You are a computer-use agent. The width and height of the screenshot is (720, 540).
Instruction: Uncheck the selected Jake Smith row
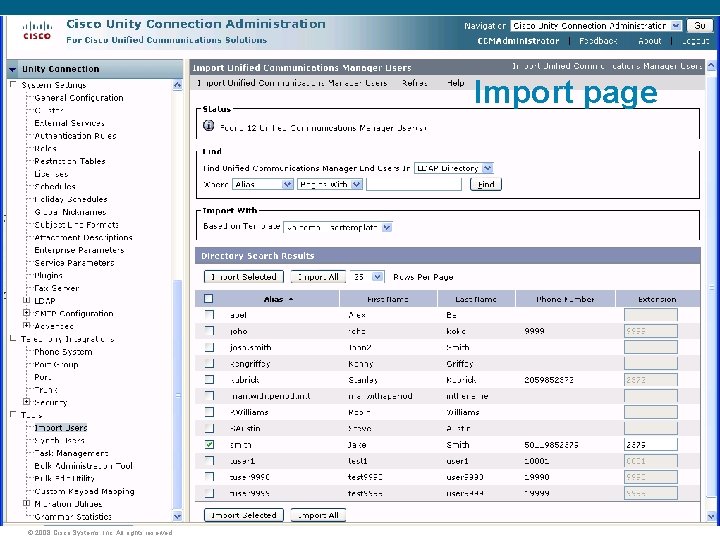[x=209, y=444]
